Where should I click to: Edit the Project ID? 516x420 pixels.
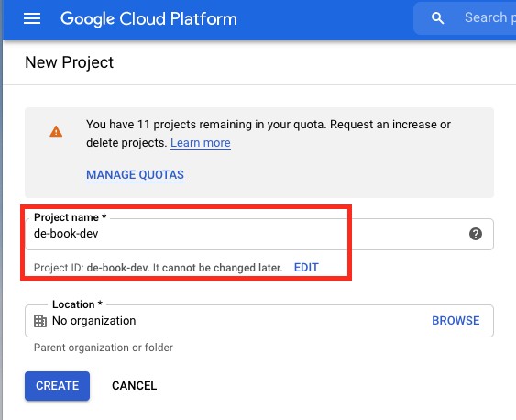[x=306, y=267]
